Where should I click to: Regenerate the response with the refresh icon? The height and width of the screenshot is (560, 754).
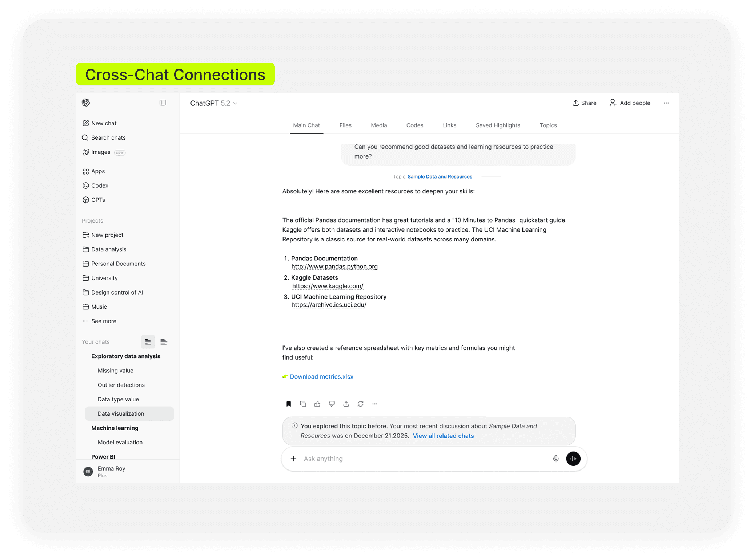pos(360,404)
